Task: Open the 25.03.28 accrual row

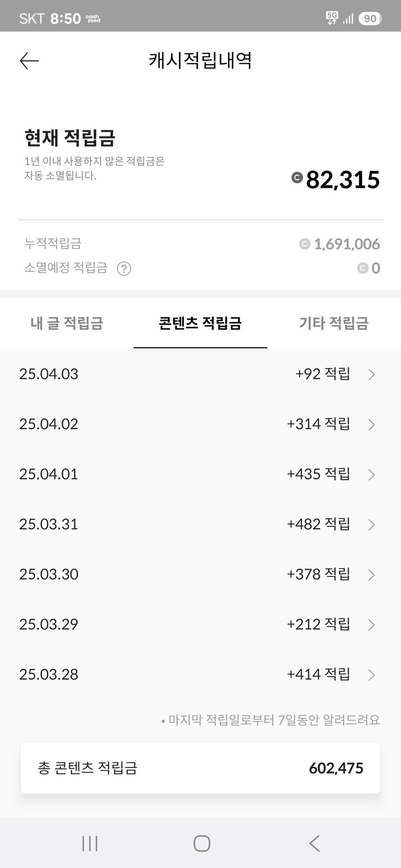Action: click(200, 674)
